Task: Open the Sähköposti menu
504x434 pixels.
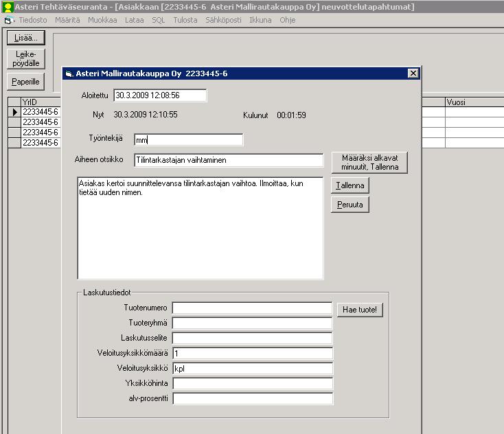Action: pyautogui.click(x=223, y=20)
